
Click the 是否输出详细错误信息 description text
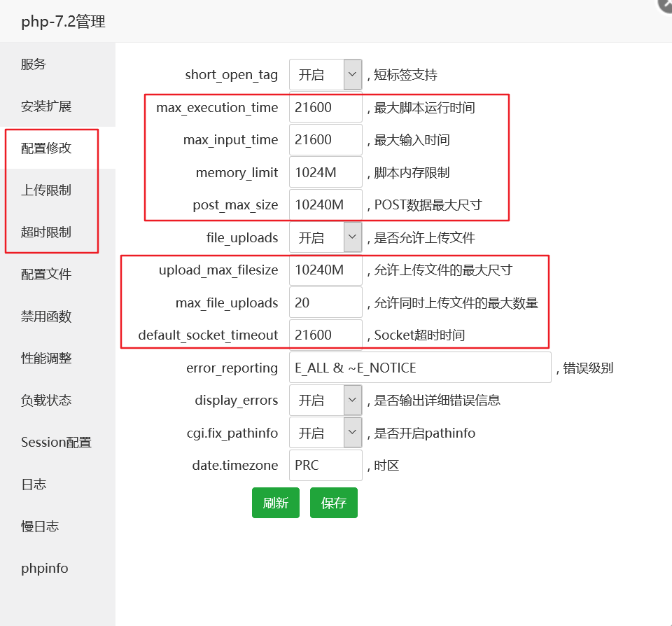click(437, 401)
